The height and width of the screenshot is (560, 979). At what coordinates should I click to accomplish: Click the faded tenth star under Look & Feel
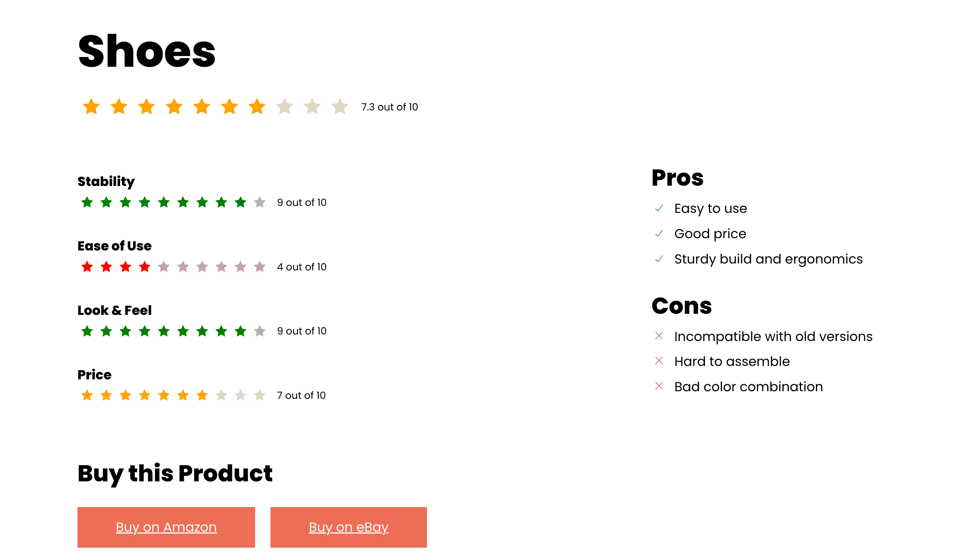tap(260, 331)
